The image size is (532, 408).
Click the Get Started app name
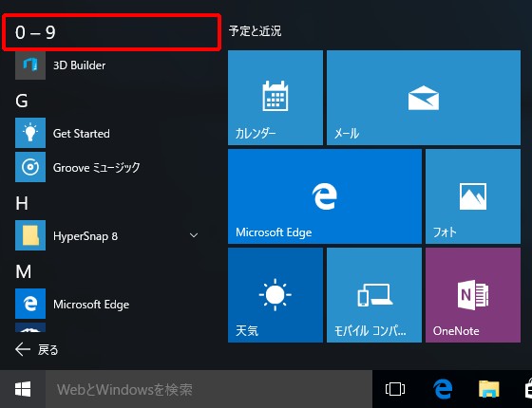[81, 134]
